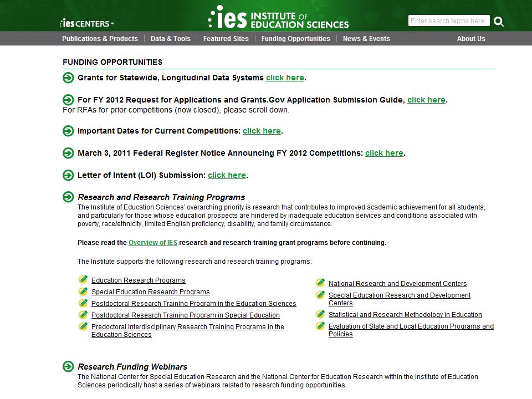
Task: Click the arrow icon beside Important Dates
Action: 68,131
